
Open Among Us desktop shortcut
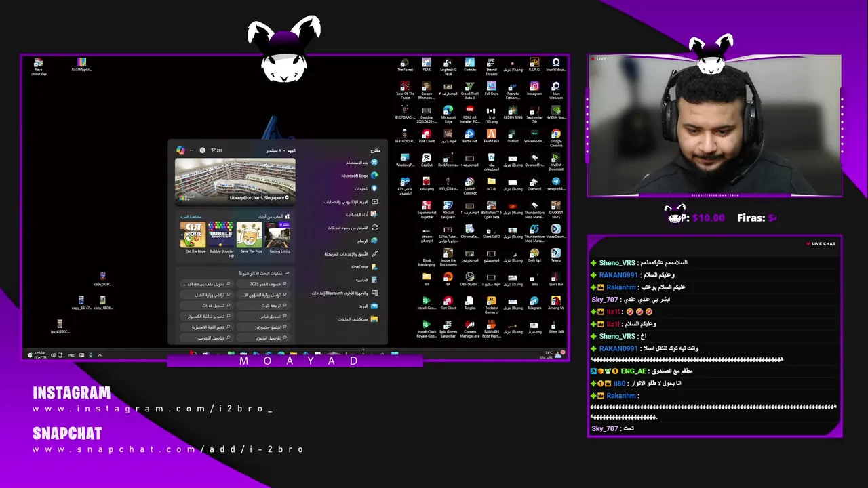556,303
